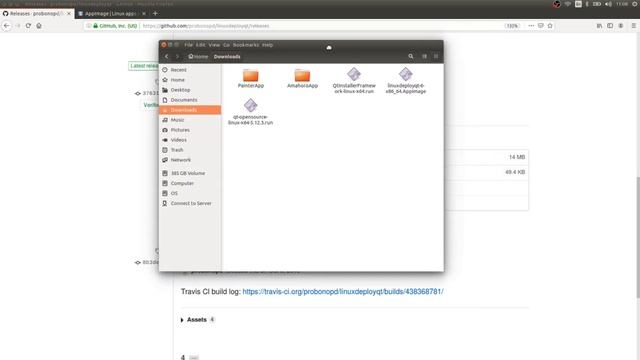Screen dimensions: 640x360
Task: Select the qt-opensource-linux run file
Action: click(251, 111)
